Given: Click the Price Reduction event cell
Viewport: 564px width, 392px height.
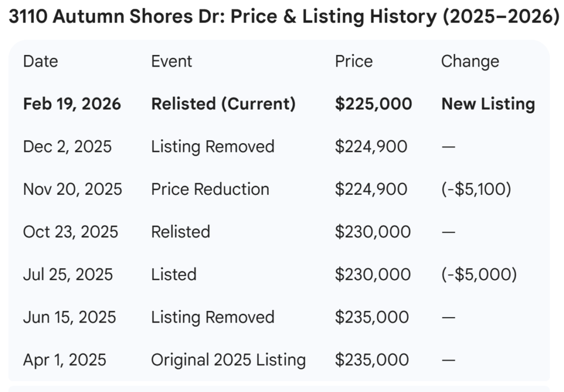Looking at the screenshot, I should pos(210,189).
